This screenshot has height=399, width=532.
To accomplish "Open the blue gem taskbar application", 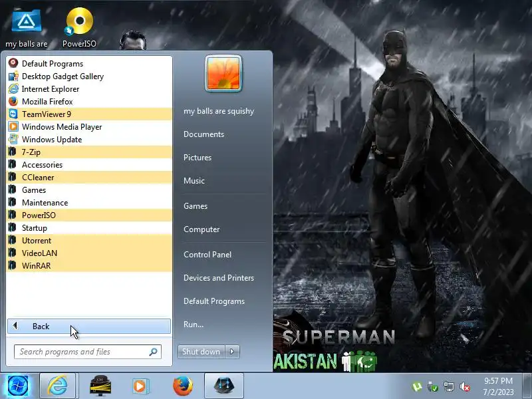I will pos(224,386).
